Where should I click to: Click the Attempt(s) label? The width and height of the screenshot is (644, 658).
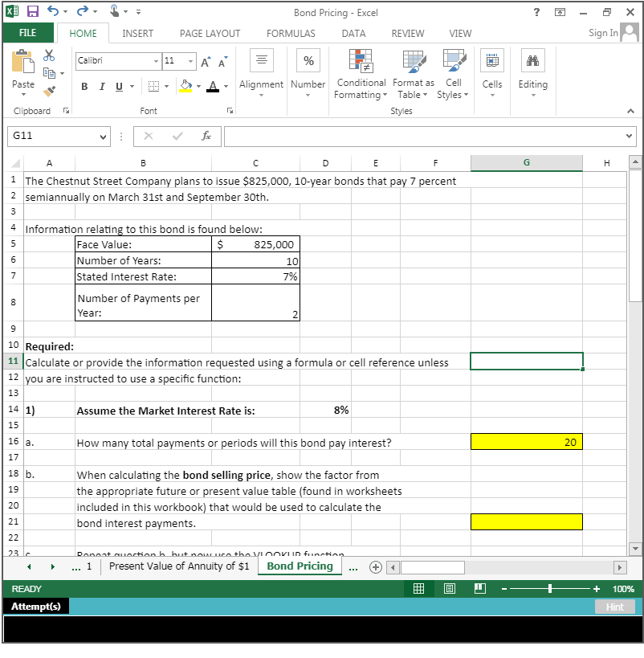35,607
